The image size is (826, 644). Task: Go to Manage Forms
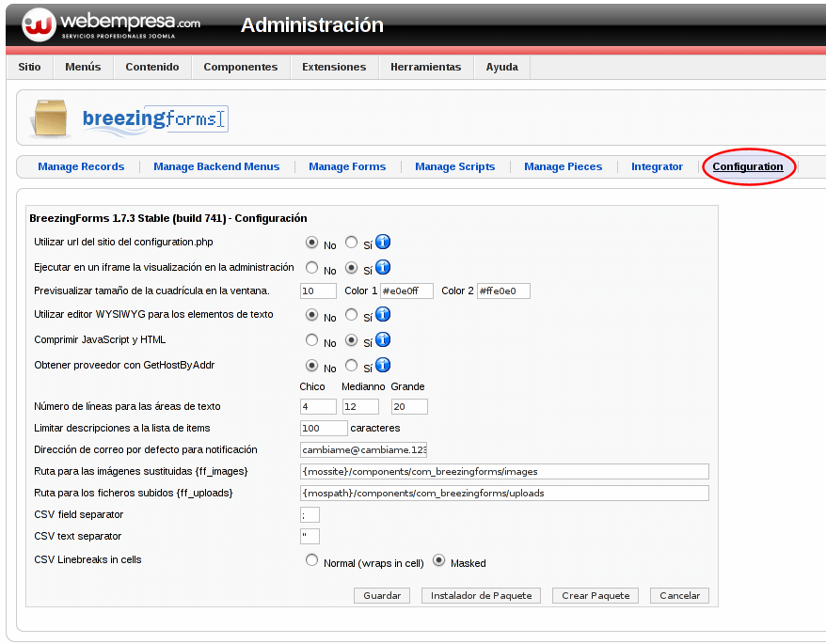click(347, 166)
